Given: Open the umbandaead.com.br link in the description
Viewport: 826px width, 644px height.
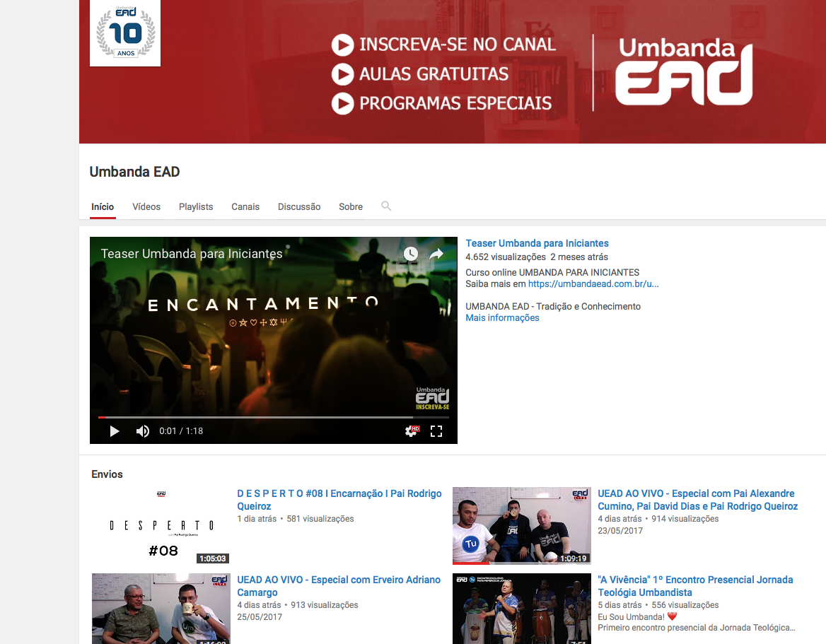Looking at the screenshot, I should click(x=593, y=283).
